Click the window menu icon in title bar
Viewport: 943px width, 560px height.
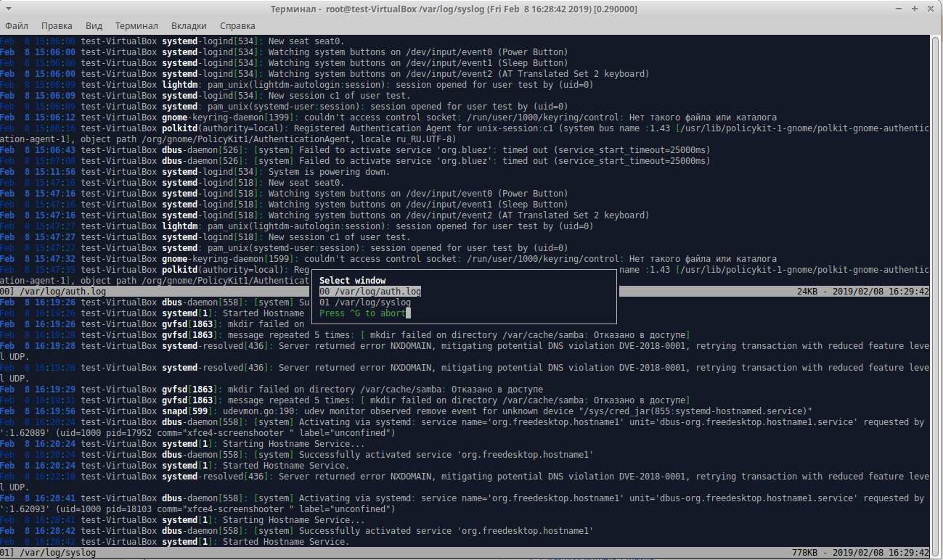click(x=9, y=9)
